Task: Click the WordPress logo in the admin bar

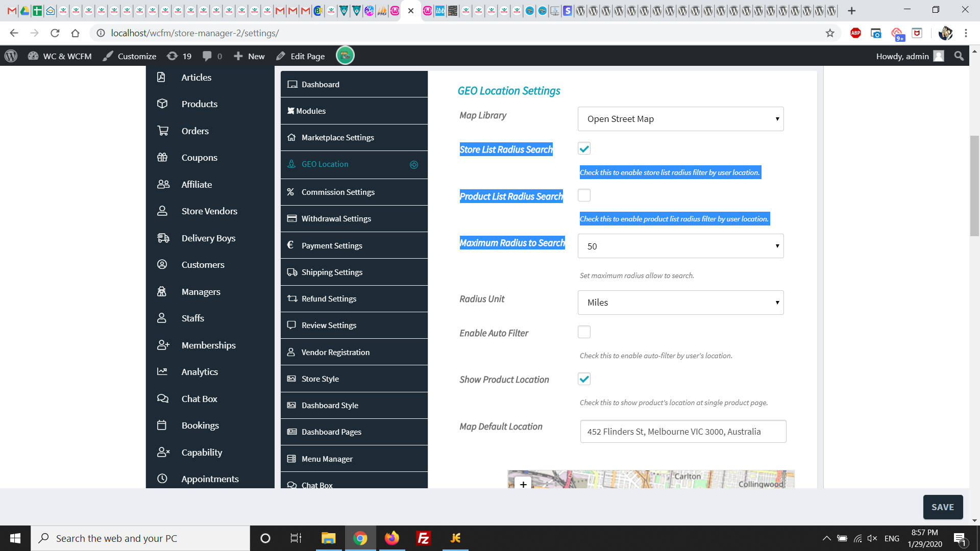Action: click(x=11, y=56)
